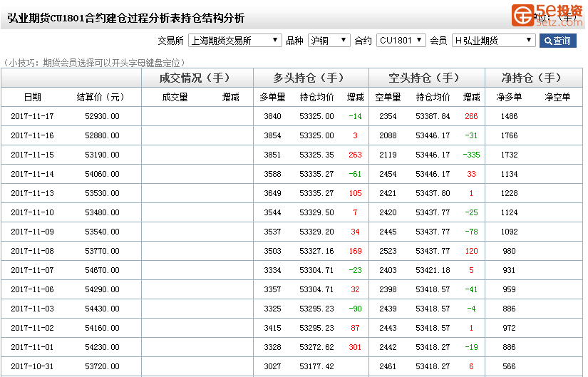Open the 品种 沪铜 dropdown
This screenshot has height=377, width=588.
click(329, 41)
